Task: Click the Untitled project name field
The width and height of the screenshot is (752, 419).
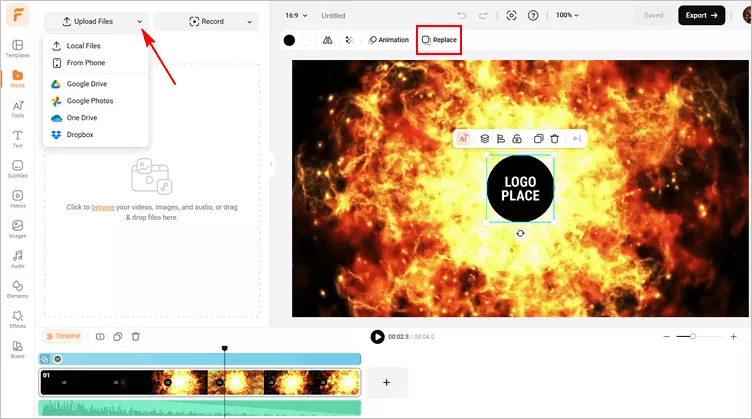Action: click(333, 15)
